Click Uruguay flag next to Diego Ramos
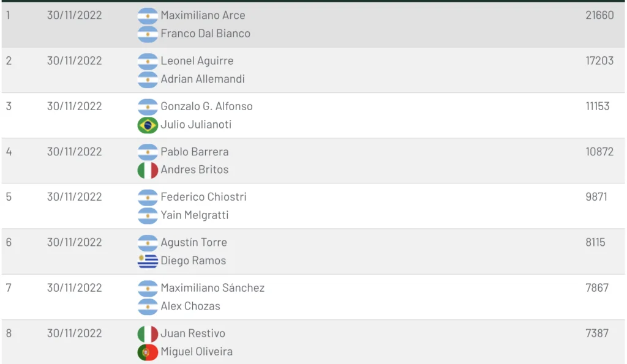627x364 pixels. click(148, 261)
